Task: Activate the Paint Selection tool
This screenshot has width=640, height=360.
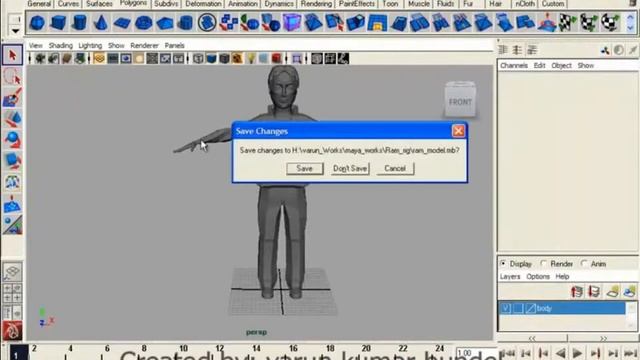Action: [x=12, y=98]
